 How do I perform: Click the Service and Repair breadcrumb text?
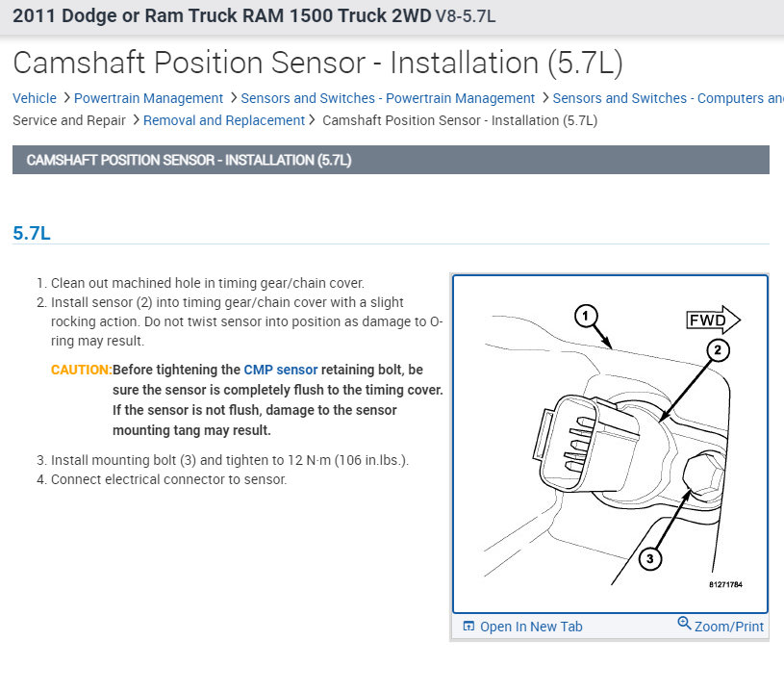(x=69, y=120)
